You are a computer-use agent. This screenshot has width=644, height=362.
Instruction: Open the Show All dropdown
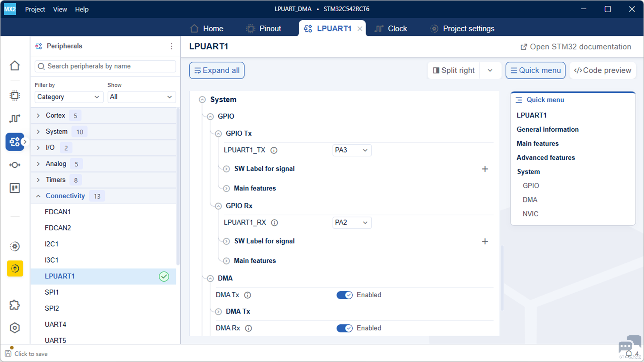[141, 97]
